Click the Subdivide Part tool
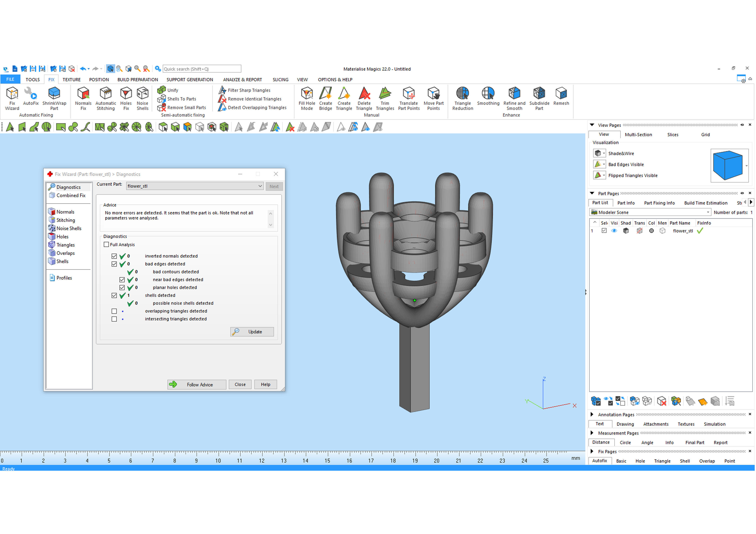The width and height of the screenshot is (756, 534). tap(539, 98)
